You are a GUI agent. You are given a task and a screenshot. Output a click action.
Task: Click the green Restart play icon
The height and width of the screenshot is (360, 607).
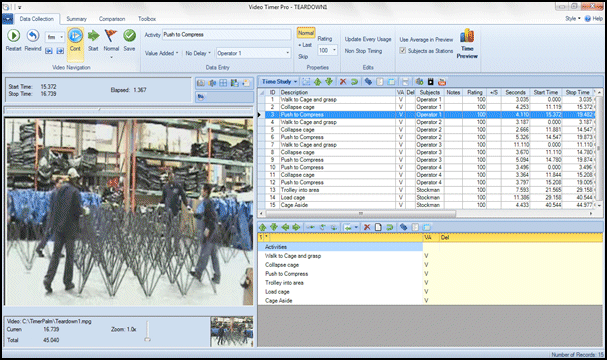[x=14, y=36]
